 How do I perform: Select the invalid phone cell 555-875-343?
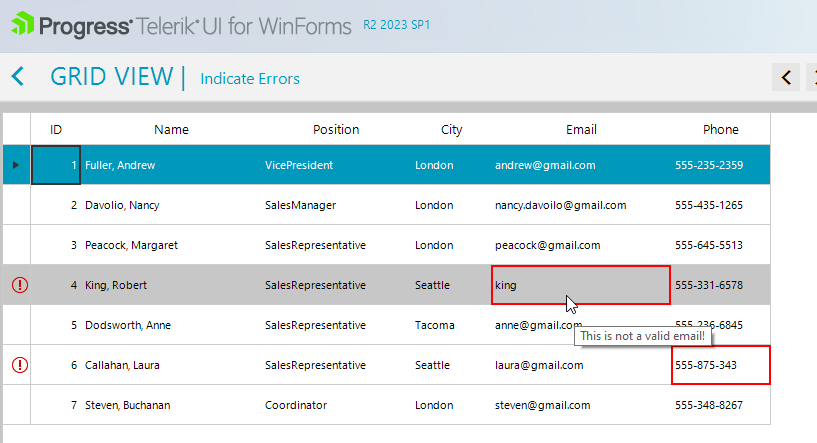(x=720, y=365)
